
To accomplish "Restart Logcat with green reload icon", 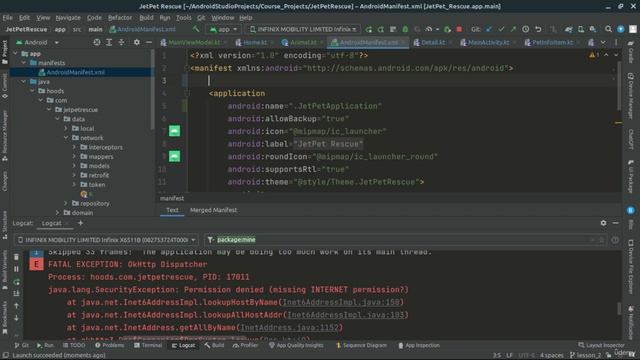I will point(16,282).
